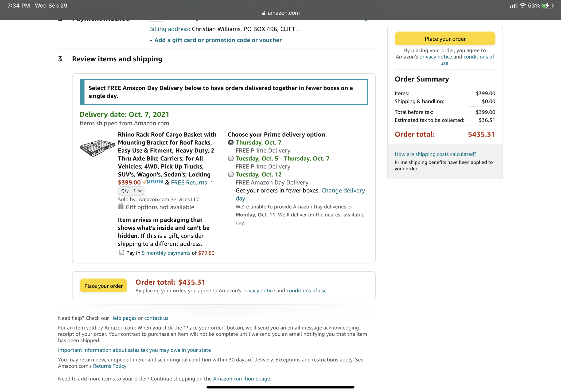Open the Help pages link
The height and width of the screenshot is (392, 561).
tap(123, 318)
